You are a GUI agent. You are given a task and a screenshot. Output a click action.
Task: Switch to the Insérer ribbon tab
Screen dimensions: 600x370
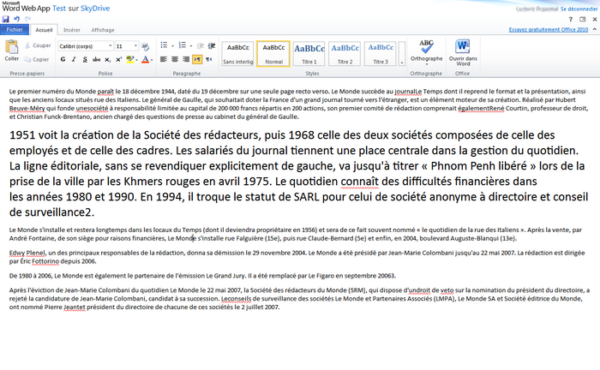coord(72,30)
